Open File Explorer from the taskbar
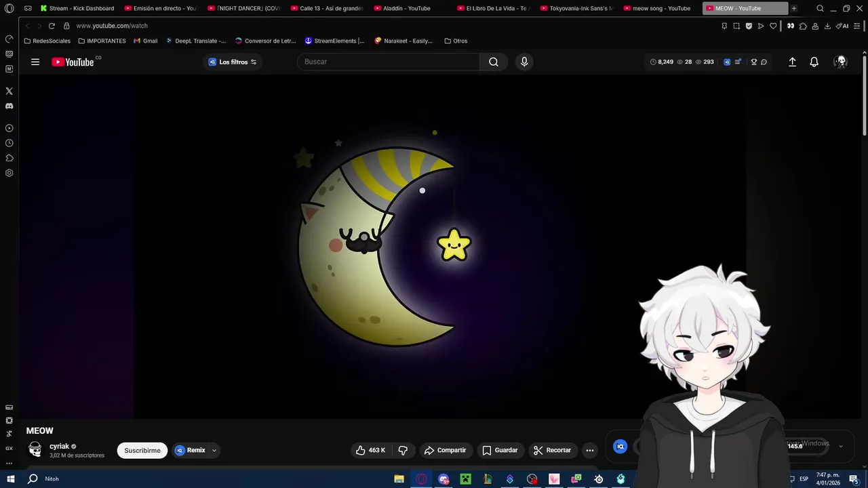The image size is (868, 488). tap(399, 479)
